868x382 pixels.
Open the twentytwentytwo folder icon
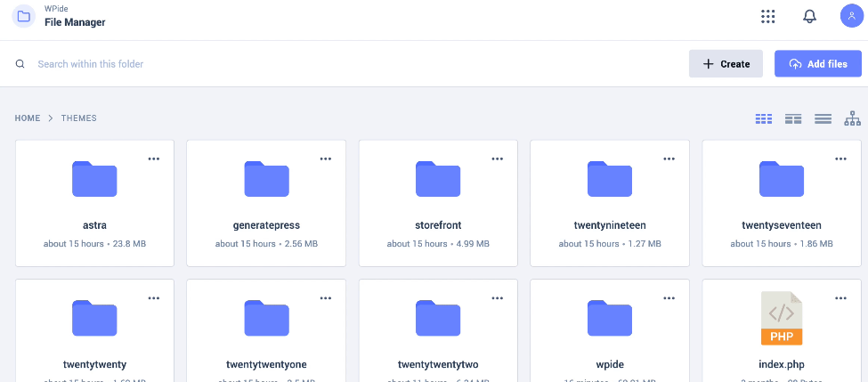(x=438, y=318)
